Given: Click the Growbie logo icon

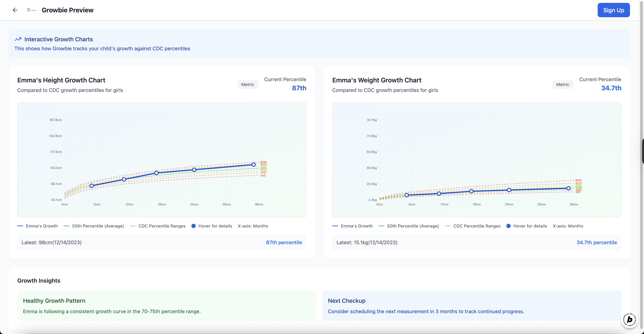Looking at the screenshot, I should pyautogui.click(x=31, y=10).
